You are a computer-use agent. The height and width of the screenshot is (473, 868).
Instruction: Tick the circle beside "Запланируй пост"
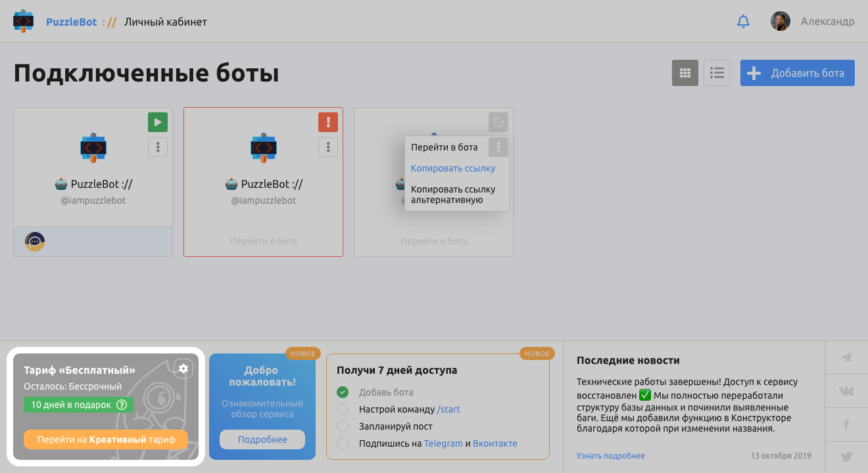coord(342,426)
